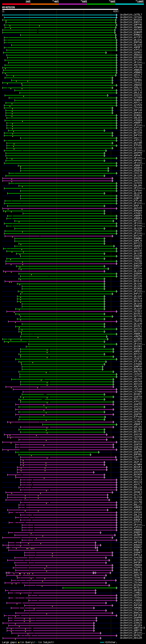
Task: Click label UniRef100_A9NZ56
Action: pos(131,337)
